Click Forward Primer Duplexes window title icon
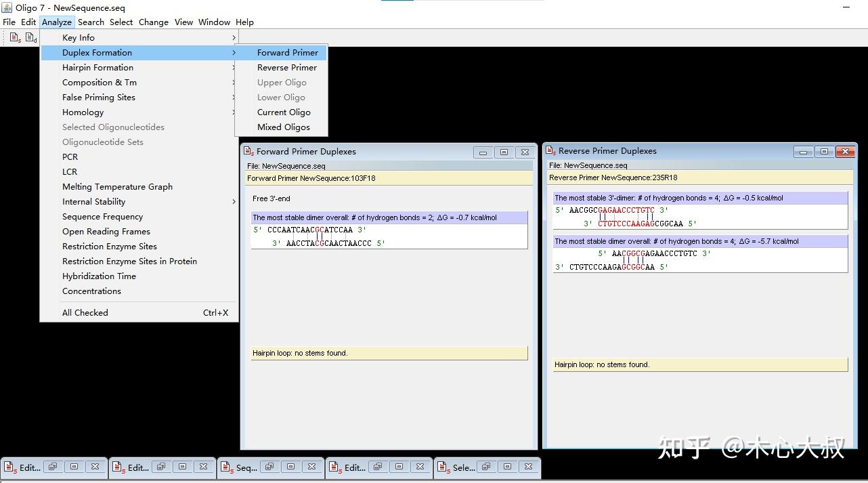 click(x=248, y=152)
